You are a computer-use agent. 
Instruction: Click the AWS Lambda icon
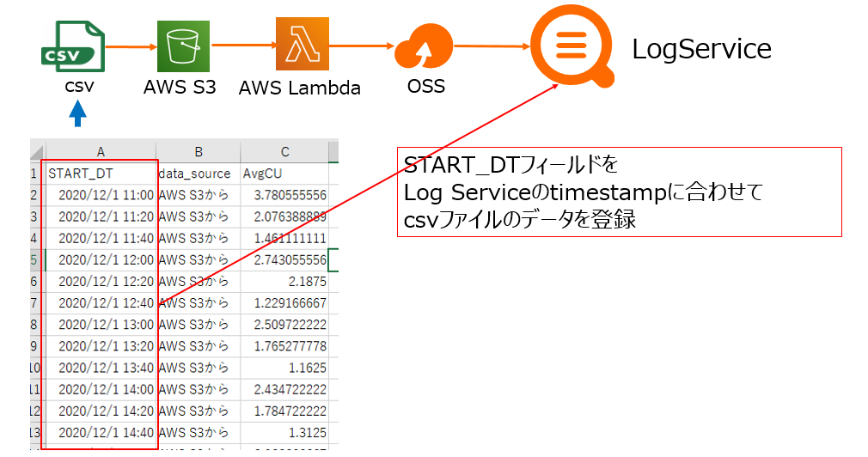click(303, 44)
